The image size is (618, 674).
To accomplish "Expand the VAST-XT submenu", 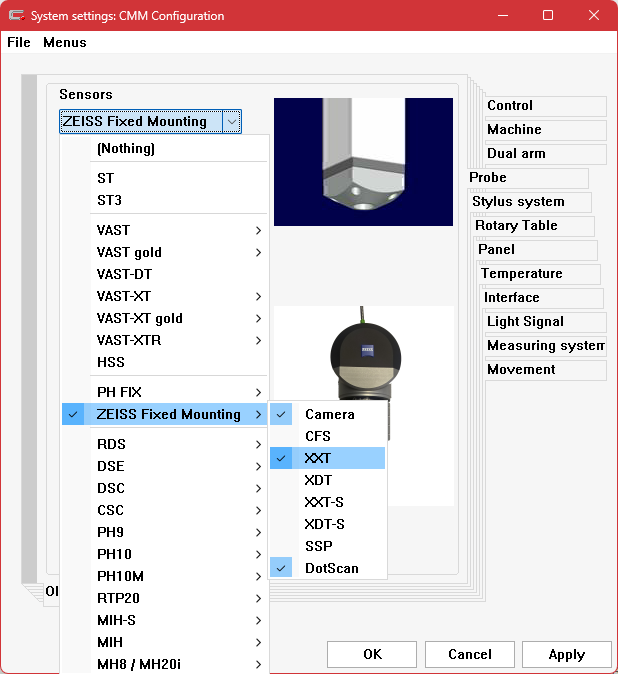I will pos(165,296).
